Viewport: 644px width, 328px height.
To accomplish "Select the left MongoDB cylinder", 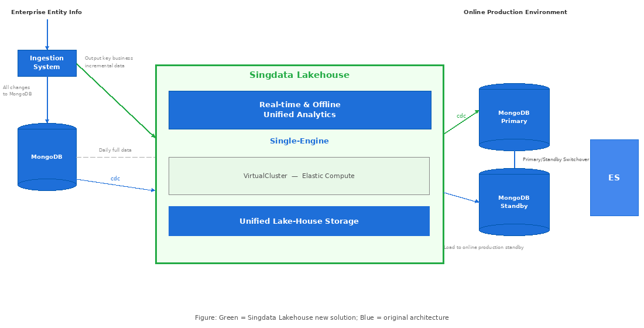I will click(x=47, y=157).
